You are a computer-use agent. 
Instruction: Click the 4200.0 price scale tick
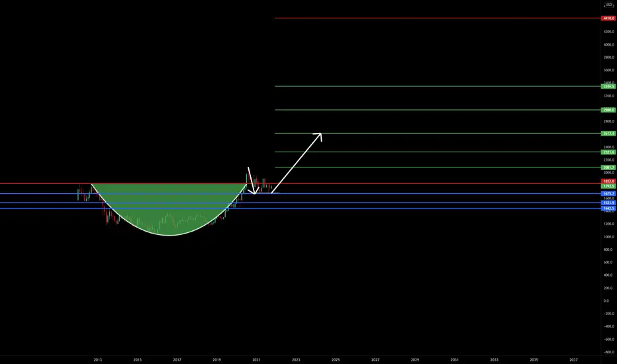pyautogui.click(x=609, y=32)
